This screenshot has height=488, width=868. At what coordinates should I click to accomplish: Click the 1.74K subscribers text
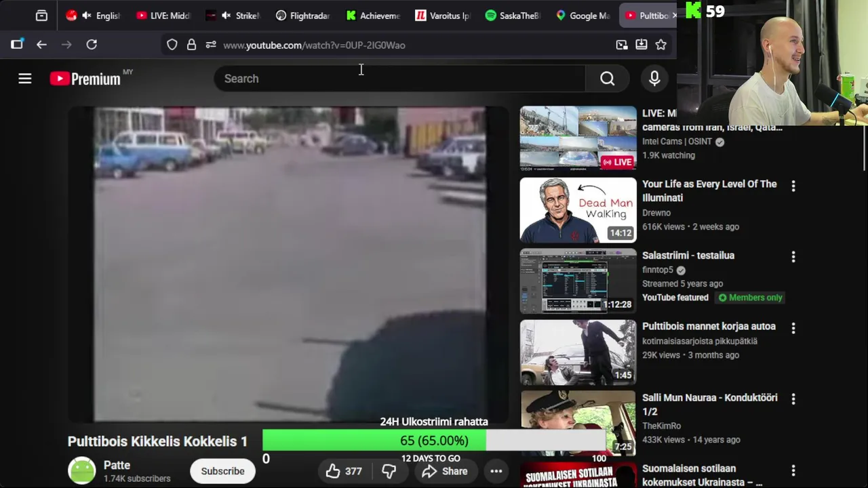(137, 479)
